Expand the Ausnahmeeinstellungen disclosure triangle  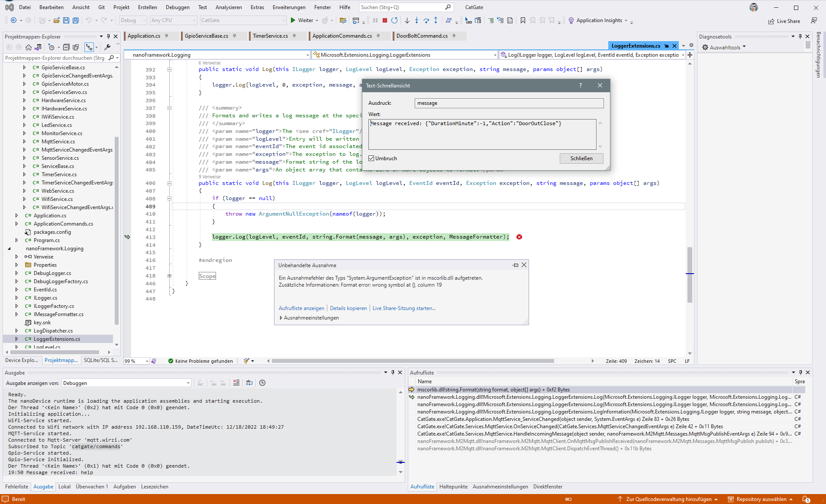click(x=281, y=317)
